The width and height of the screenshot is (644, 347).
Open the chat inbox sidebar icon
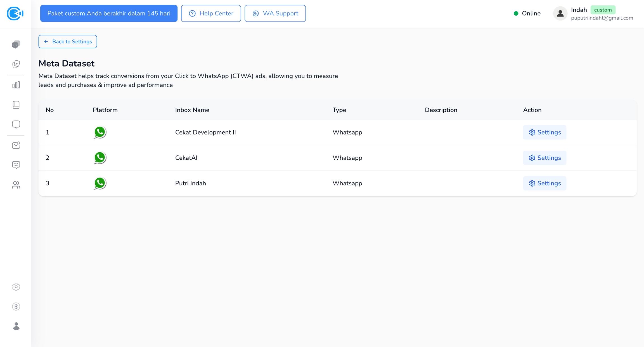tap(16, 44)
